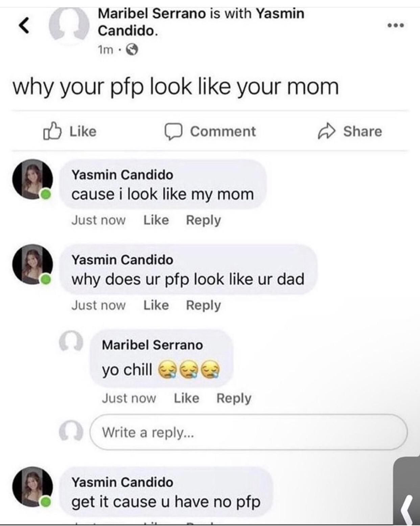Open Maribel Serrano's name above 'yo chill'
Viewport: 420px width, 526px height.
(x=153, y=345)
